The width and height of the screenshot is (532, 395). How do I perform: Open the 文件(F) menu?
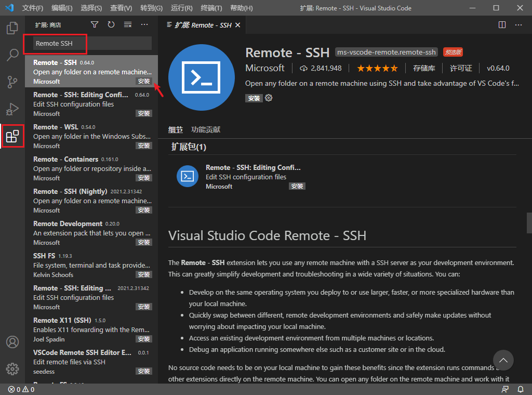[33, 8]
